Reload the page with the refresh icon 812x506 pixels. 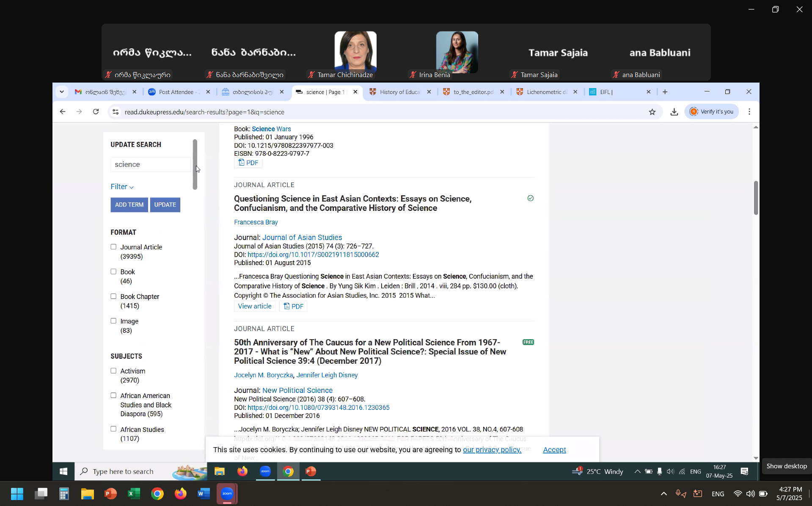pos(96,112)
